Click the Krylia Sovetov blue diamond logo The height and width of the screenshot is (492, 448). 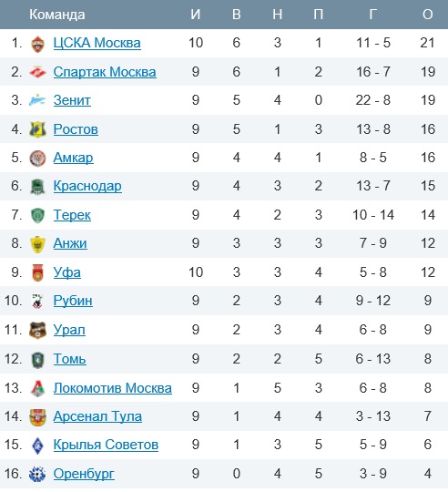[x=37, y=445]
